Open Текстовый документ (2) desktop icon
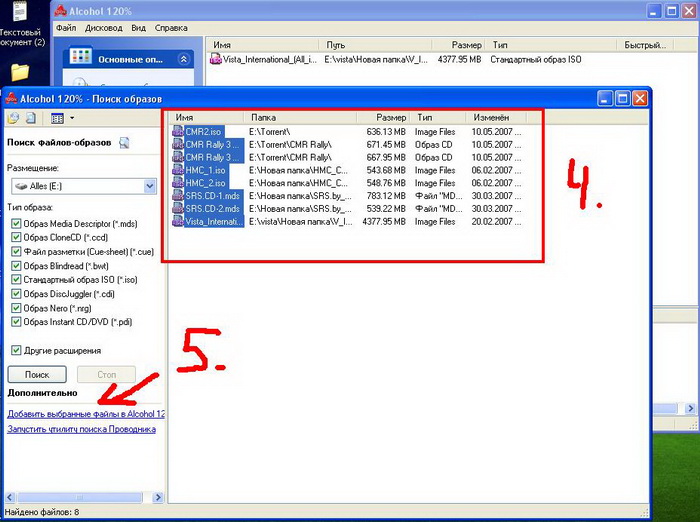Viewport: 700px width, 522px height. [x=20, y=13]
